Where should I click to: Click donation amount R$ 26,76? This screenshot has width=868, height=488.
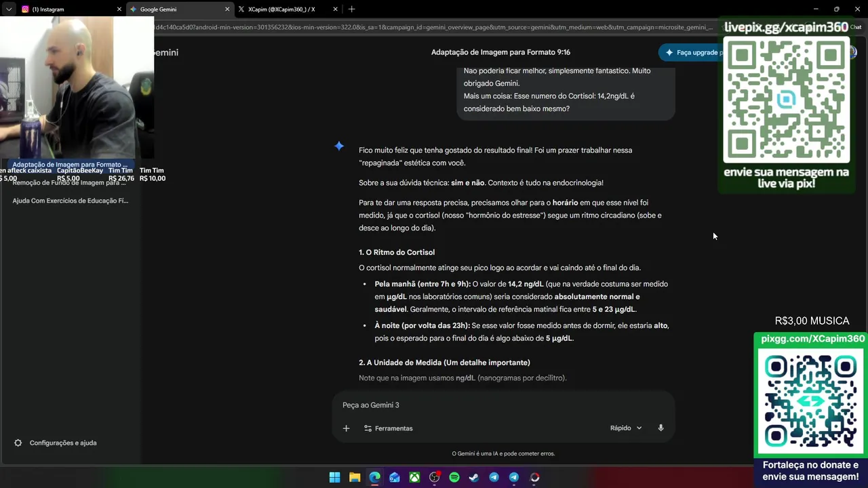tap(121, 178)
